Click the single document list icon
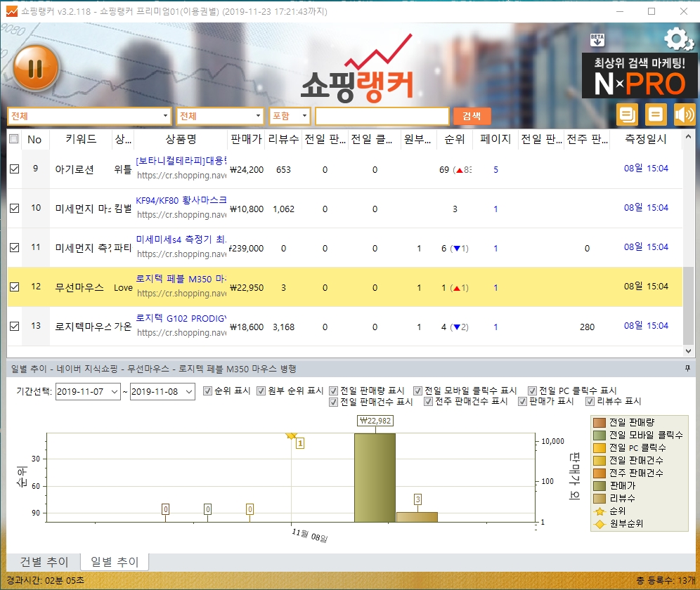The width and height of the screenshot is (700, 590). 656,114
